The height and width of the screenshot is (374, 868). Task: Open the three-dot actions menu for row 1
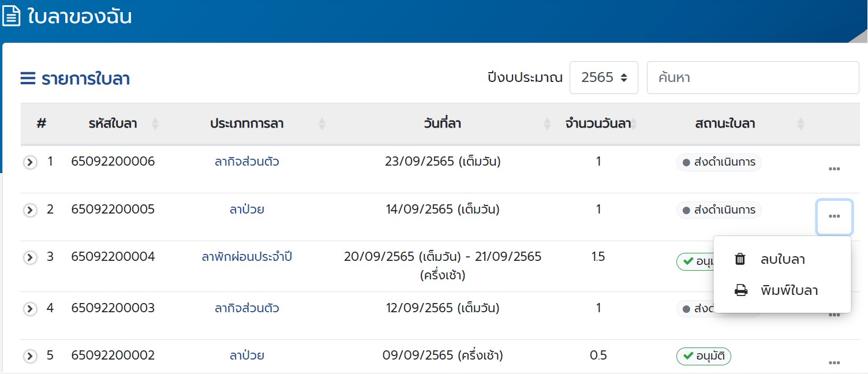[834, 169]
